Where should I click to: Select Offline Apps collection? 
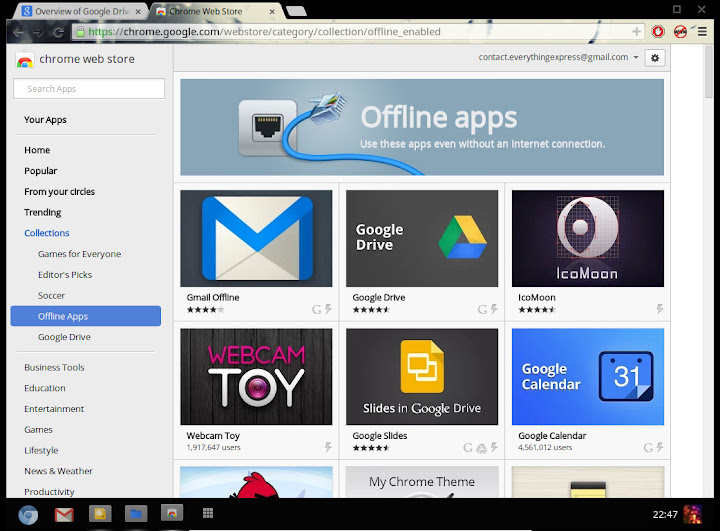click(86, 316)
